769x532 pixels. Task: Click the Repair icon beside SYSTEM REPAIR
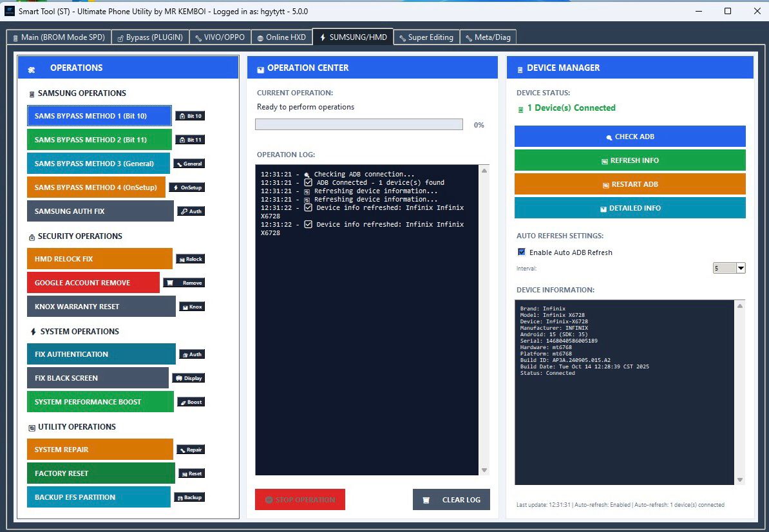click(x=191, y=450)
